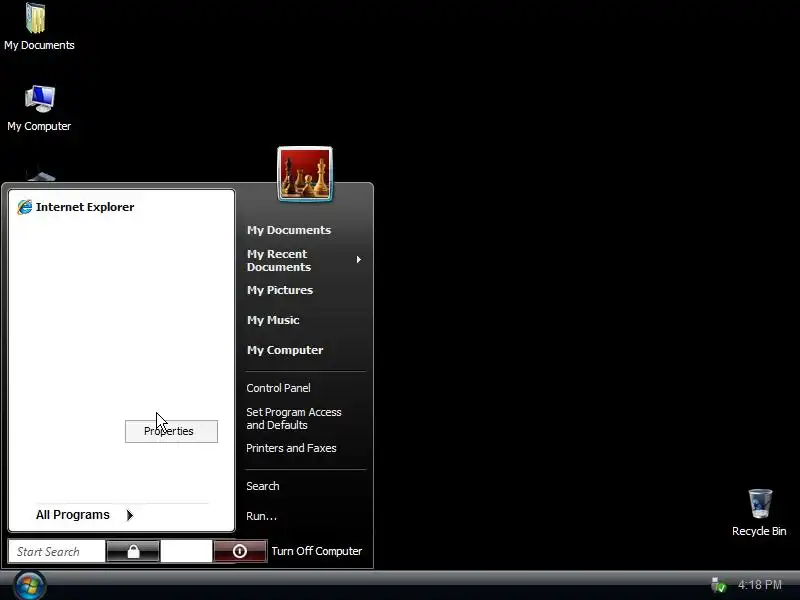The width and height of the screenshot is (800, 600).
Task: Open the Run... dialog
Action: (261, 516)
